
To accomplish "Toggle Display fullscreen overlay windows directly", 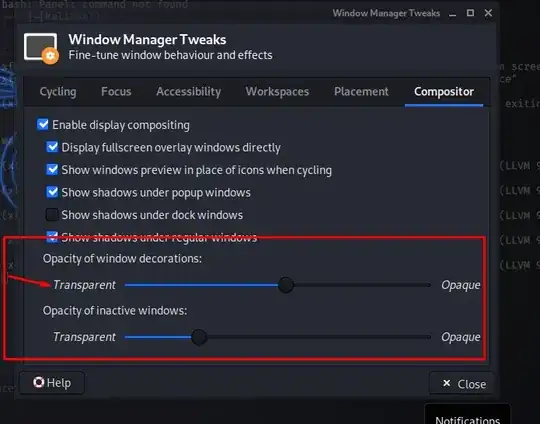I will click(52, 147).
